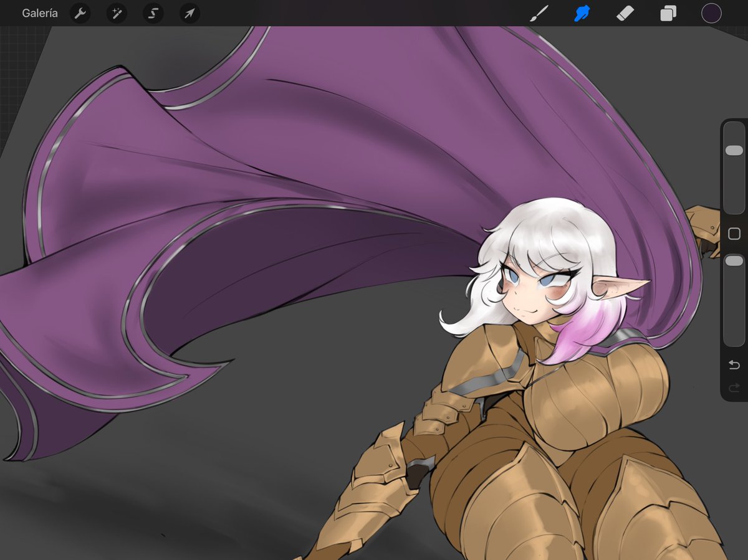Undo the last stroke
Screen dimensions: 748x560
(x=734, y=365)
